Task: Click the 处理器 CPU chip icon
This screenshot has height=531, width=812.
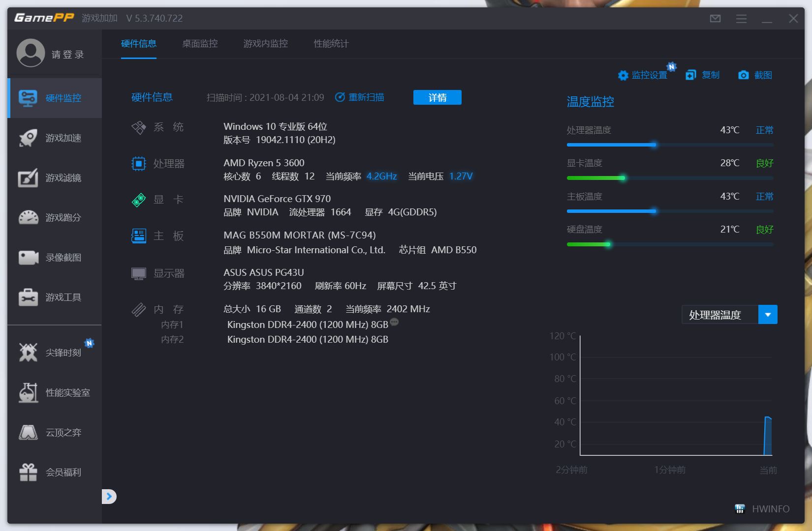Action: coord(139,163)
